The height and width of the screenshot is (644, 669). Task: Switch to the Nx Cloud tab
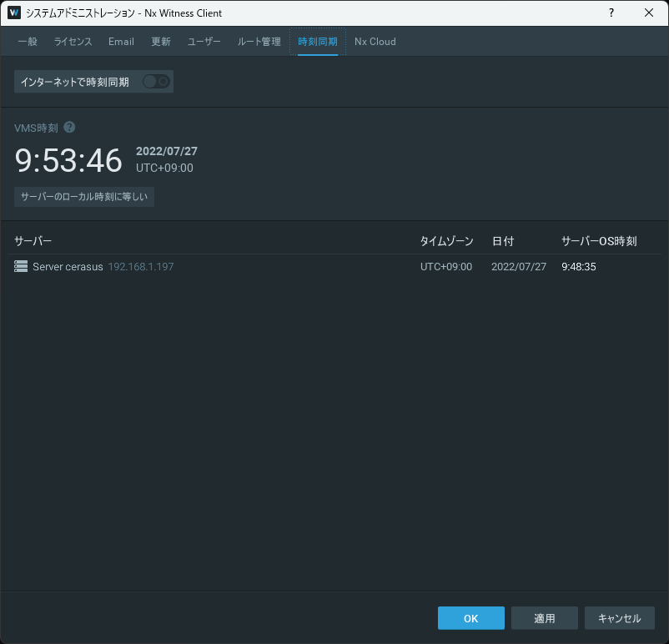click(x=375, y=42)
